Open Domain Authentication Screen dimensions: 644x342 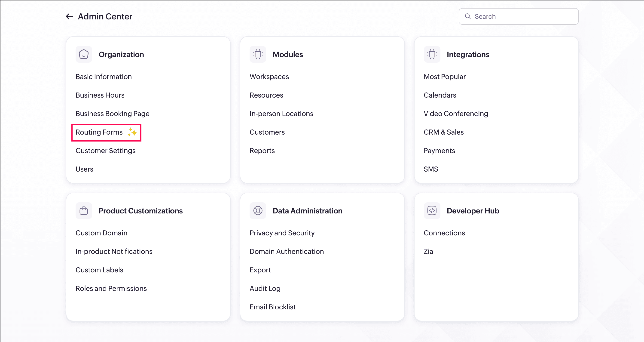click(287, 251)
